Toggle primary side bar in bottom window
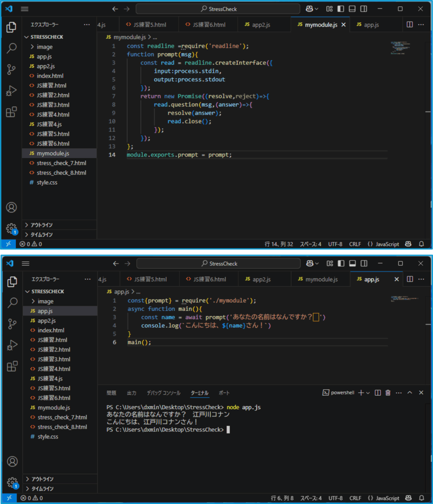This screenshot has height=504, width=433. pos(341,264)
